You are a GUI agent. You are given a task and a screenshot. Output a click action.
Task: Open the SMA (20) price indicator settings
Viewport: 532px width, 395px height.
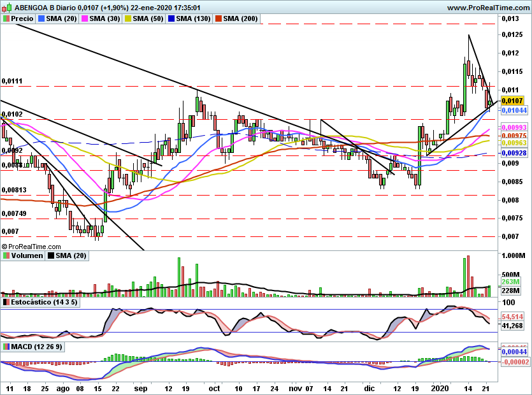(x=61, y=18)
